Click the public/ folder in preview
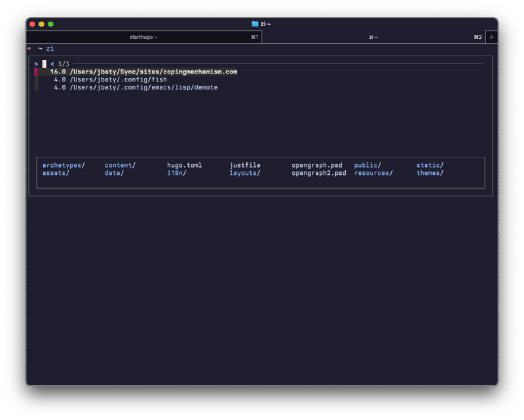The width and height of the screenshot is (524, 420). click(x=367, y=165)
